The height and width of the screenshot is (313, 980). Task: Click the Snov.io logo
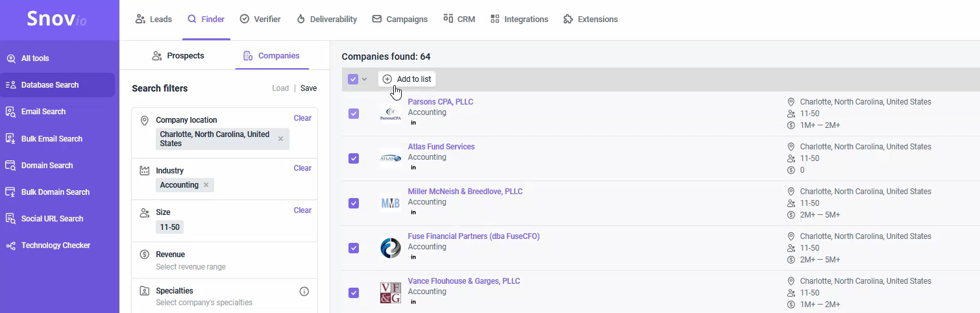[56, 19]
